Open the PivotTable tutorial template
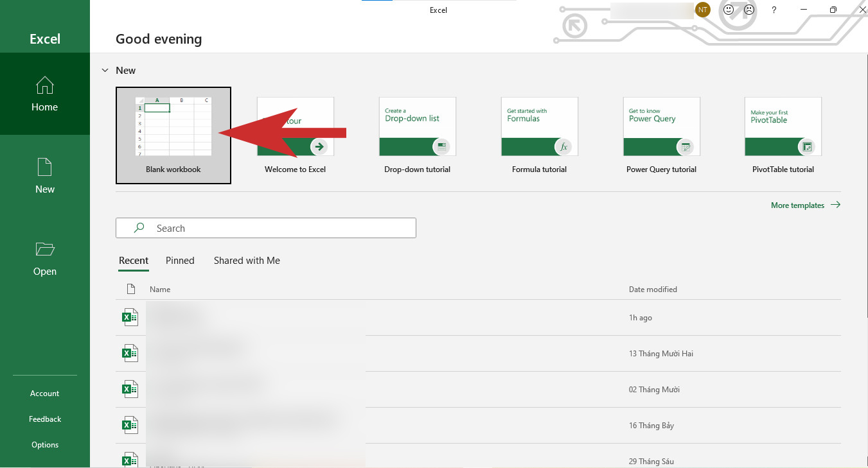Image resolution: width=868 pixels, height=468 pixels. (x=783, y=135)
